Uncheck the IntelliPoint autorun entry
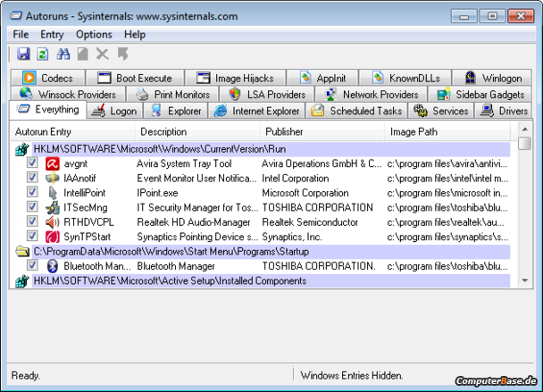Viewport: 543px width, 392px height. [x=32, y=191]
